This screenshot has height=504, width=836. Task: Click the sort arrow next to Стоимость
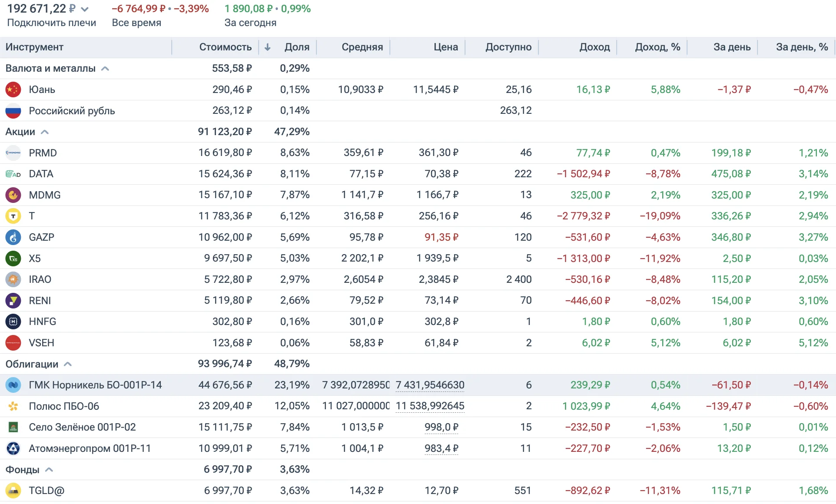[268, 47]
